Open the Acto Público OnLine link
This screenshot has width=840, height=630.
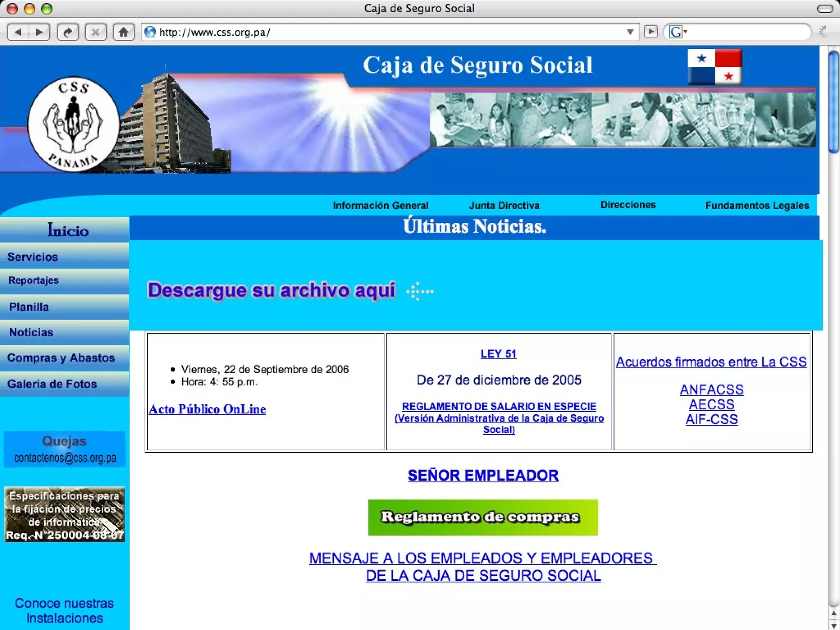(x=207, y=409)
